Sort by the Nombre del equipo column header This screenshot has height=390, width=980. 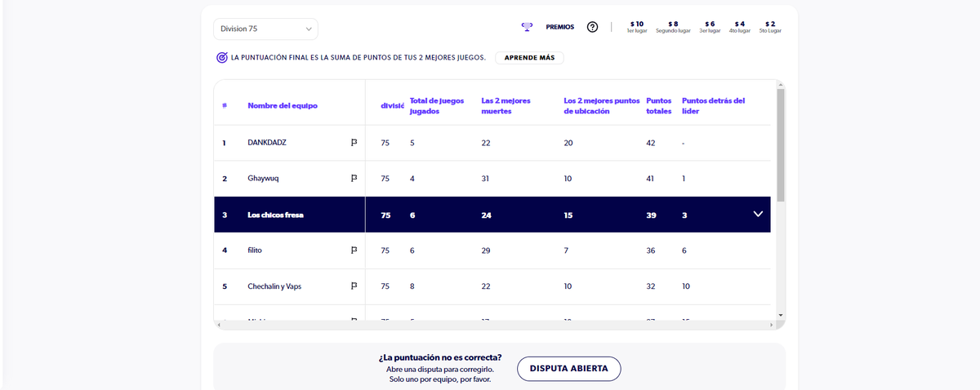(x=283, y=106)
